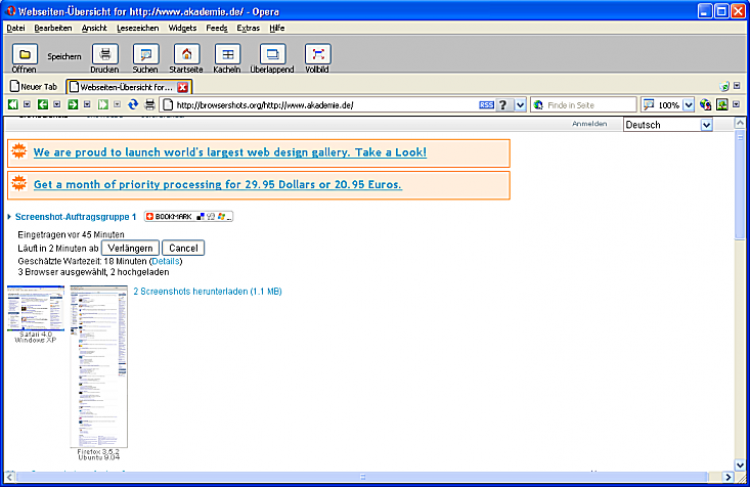The height and width of the screenshot is (487, 750).
Task: Tile windows with Kacheln icon
Action: (x=227, y=55)
